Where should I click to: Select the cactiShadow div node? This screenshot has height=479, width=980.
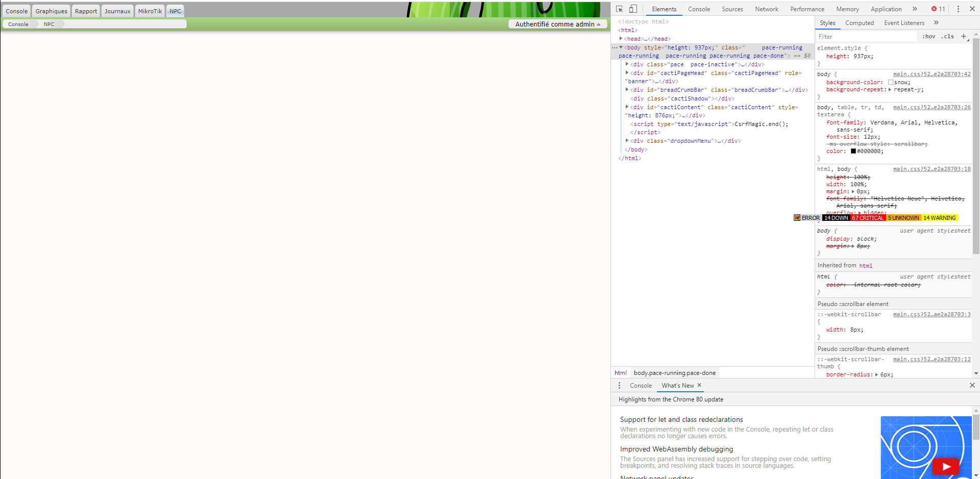pyautogui.click(x=682, y=98)
